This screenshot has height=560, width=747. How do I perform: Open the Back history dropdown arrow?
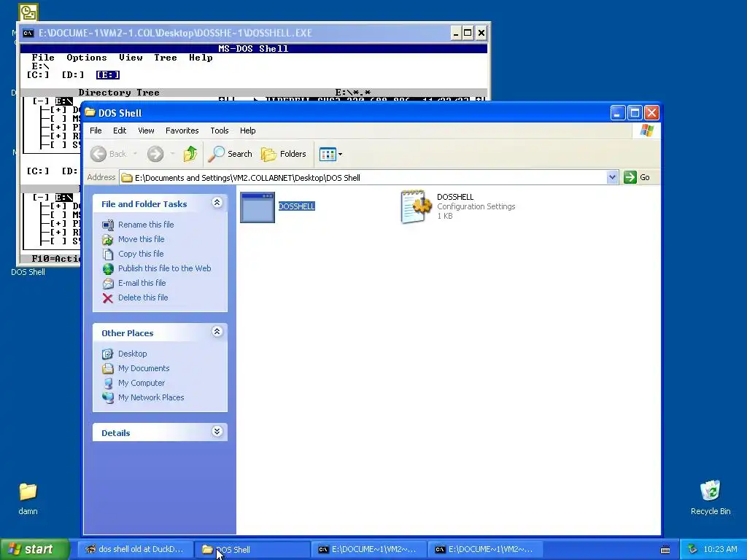135,154
